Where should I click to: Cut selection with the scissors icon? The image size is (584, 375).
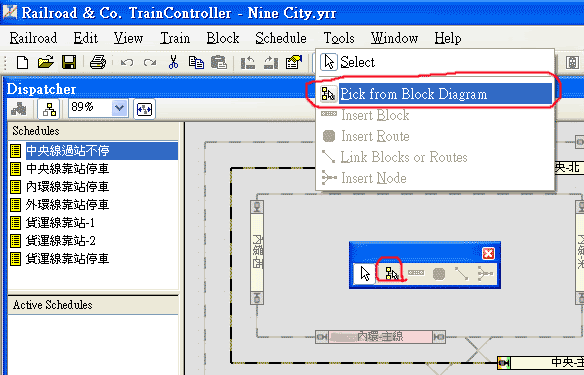[x=173, y=62]
